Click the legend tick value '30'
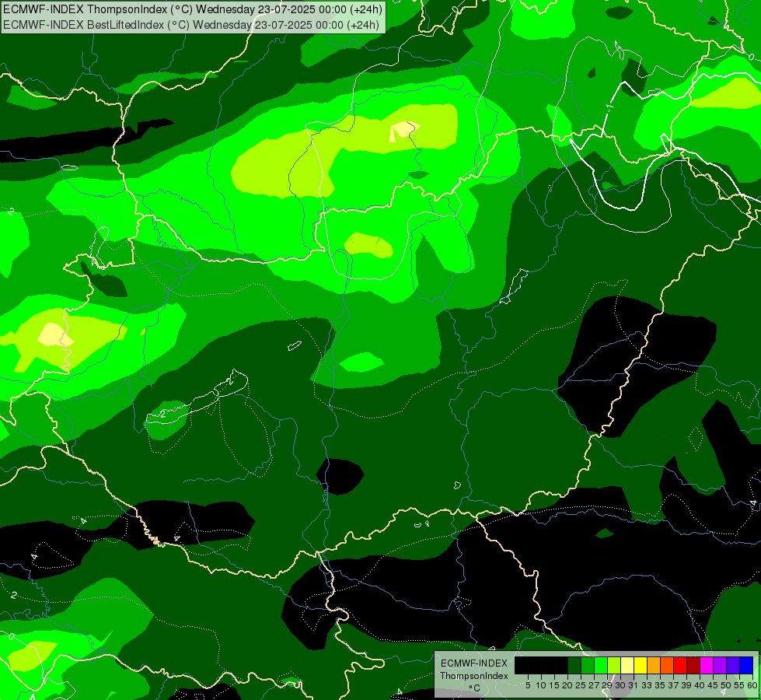 pyautogui.click(x=620, y=685)
